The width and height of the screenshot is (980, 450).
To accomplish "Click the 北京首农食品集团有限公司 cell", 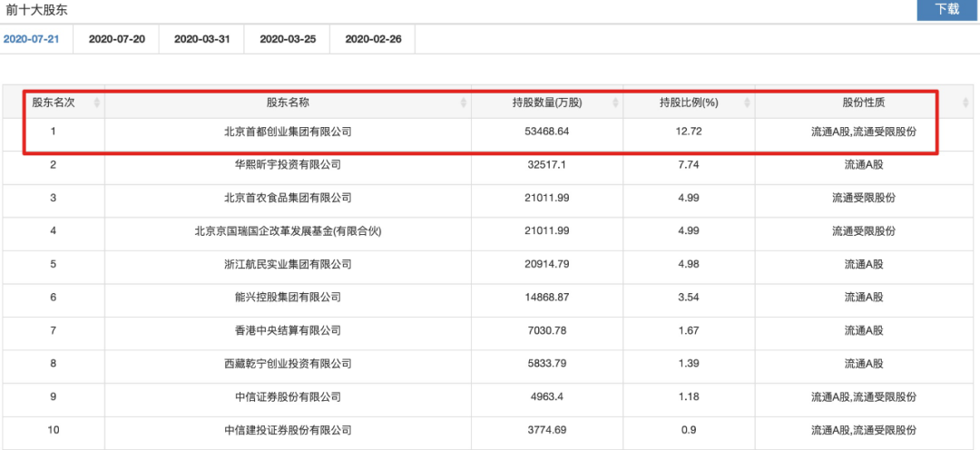I will tap(288, 198).
